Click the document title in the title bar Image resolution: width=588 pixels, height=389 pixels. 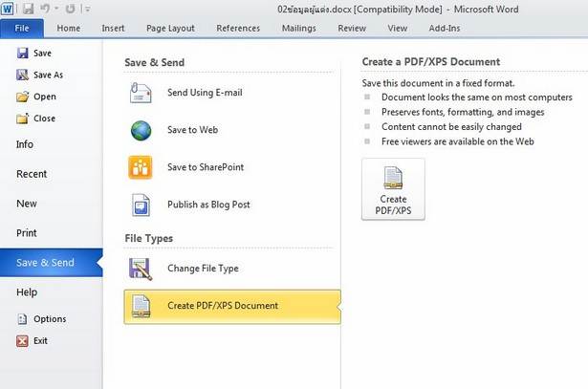[x=398, y=10]
